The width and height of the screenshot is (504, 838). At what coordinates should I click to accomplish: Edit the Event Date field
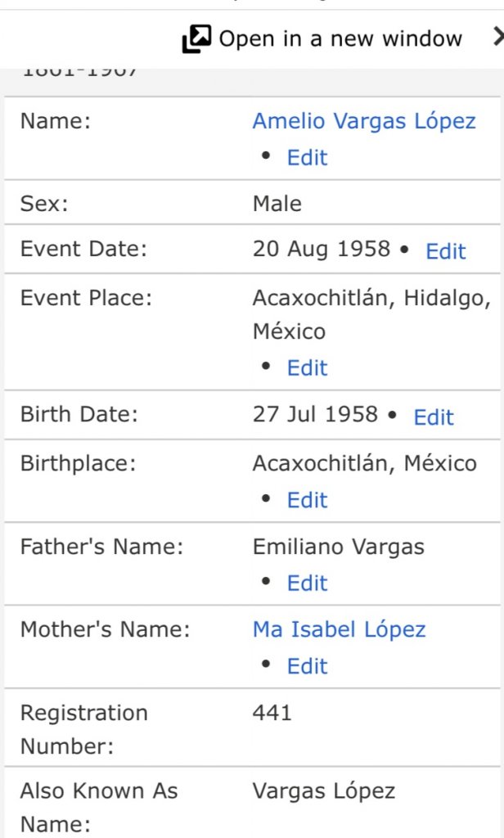446,251
